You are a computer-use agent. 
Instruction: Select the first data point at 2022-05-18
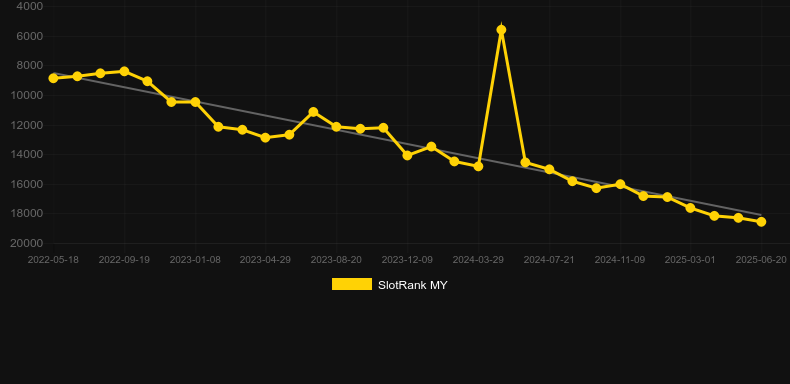(53, 78)
